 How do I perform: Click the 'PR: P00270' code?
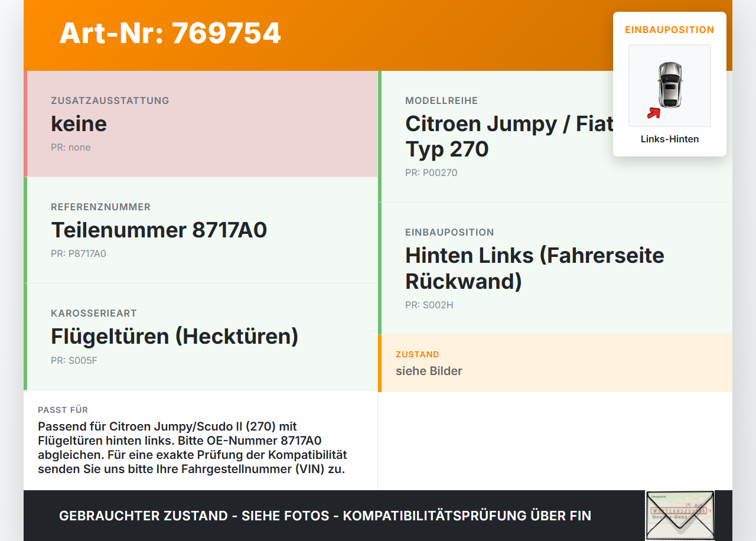pyautogui.click(x=431, y=172)
